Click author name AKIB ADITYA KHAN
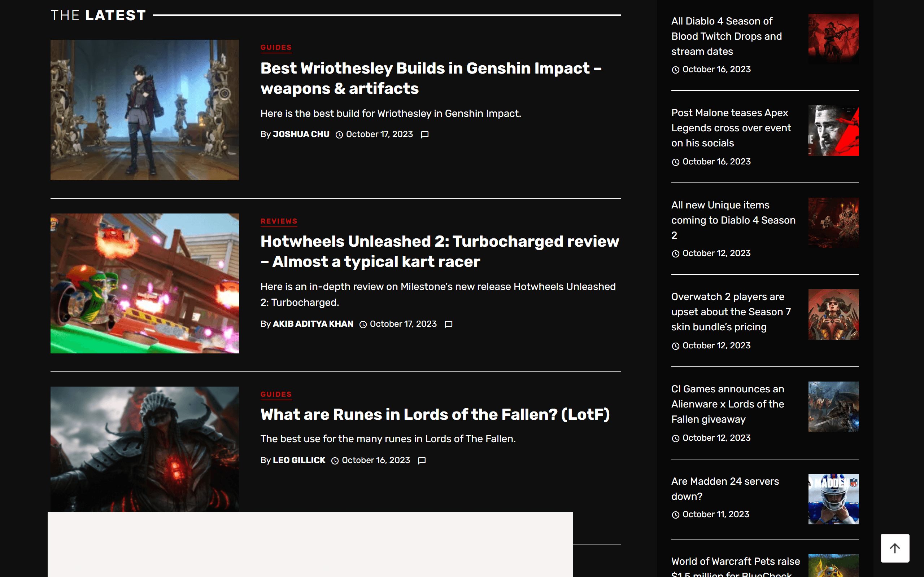Screen dimensions: 924x577 pyautogui.click(x=313, y=324)
